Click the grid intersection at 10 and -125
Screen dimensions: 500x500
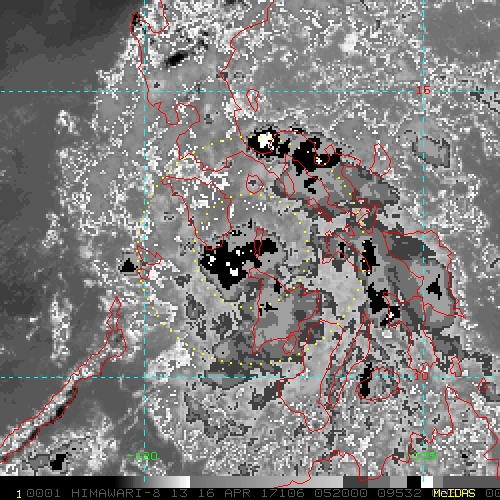[423, 377]
